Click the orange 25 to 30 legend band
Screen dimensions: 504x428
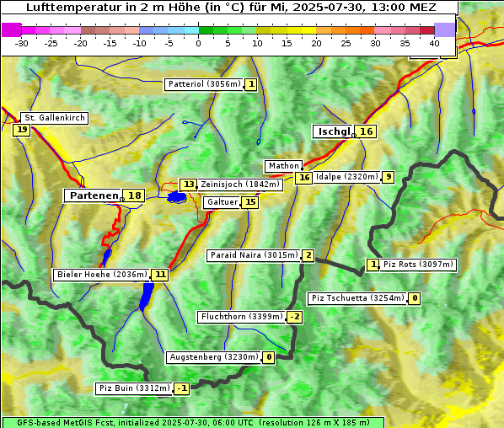click(360, 30)
